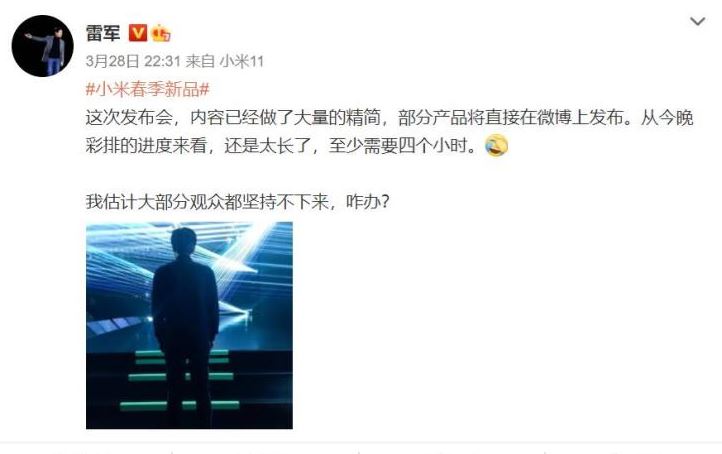
Task: Click 雷军's round profile avatar
Action: tap(42, 46)
